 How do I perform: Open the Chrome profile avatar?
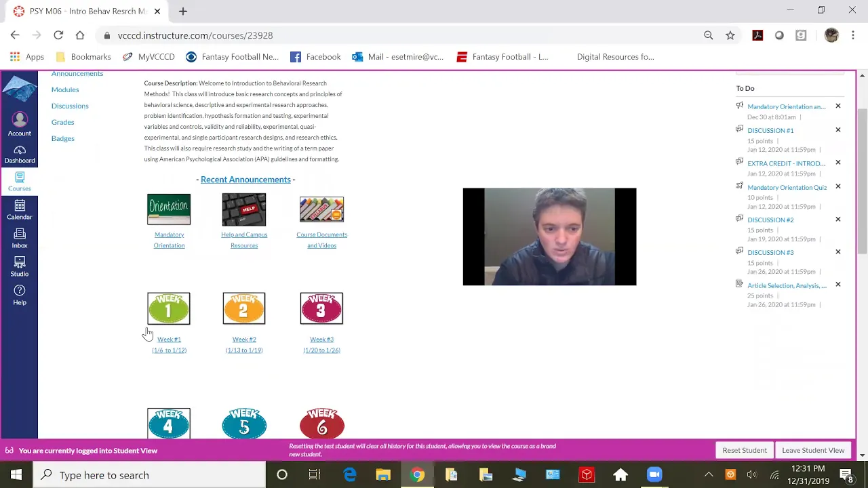click(831, 35)
